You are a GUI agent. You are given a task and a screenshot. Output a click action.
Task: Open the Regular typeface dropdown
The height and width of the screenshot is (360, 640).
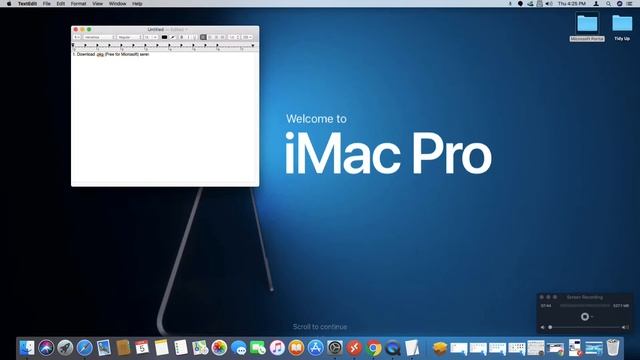129,37
